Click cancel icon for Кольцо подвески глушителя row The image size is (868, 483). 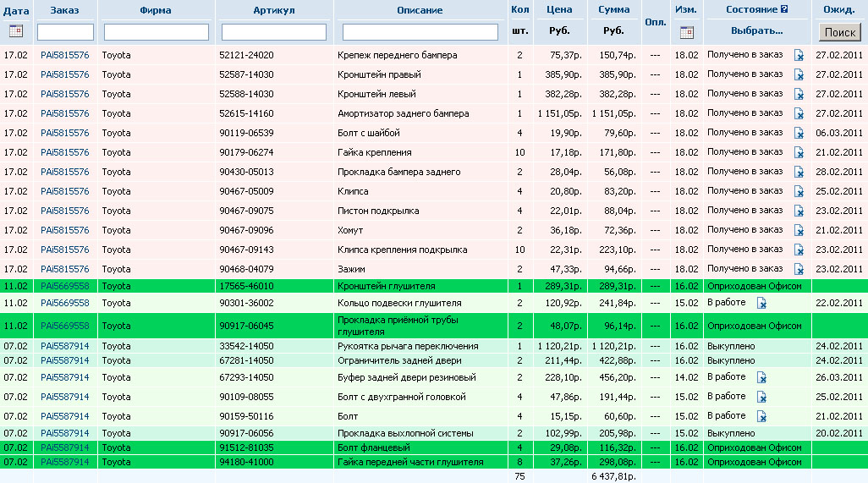tap(761, 303)
